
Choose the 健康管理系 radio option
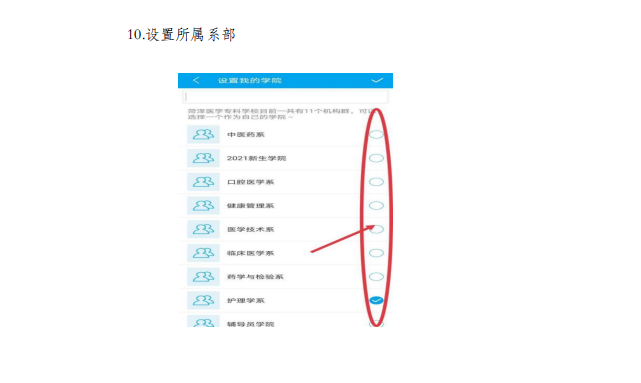pyautogui.click(x=376, y=206)
